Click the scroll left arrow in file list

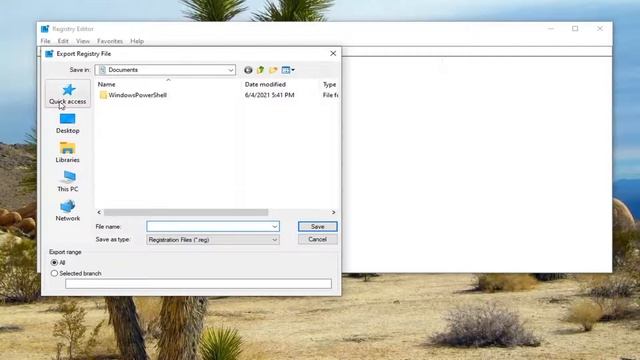[x=99, y=212]
